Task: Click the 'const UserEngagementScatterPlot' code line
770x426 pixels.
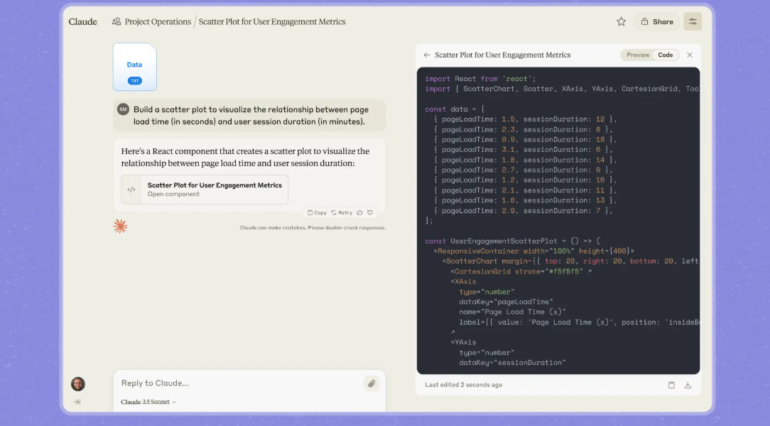Action: (x=513, y=241)
